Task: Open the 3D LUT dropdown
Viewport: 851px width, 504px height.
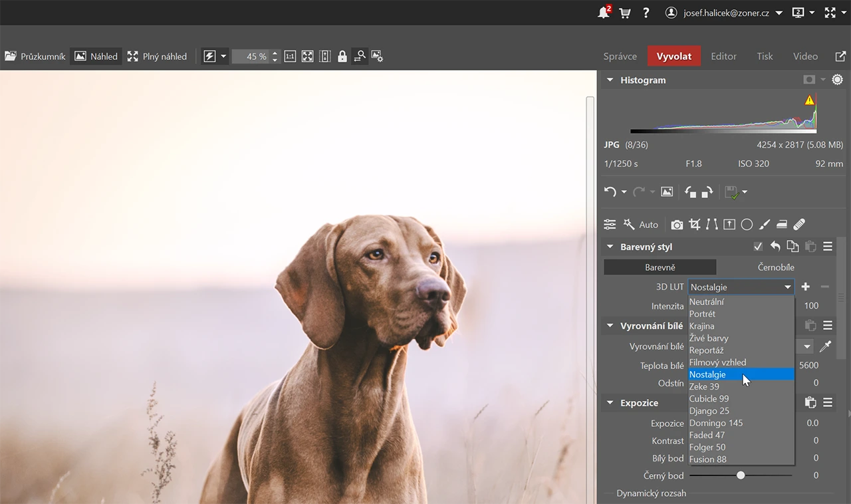Action: coord(788,287)
